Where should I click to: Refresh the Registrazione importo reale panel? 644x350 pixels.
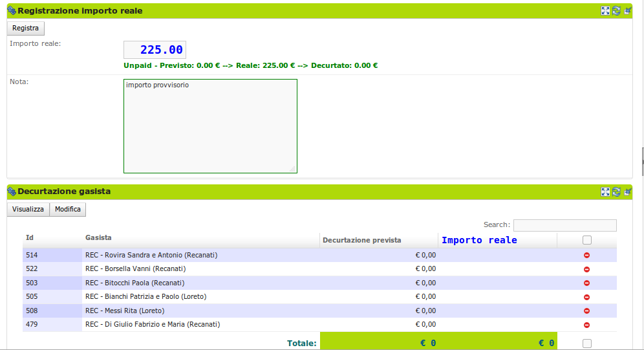616,11
